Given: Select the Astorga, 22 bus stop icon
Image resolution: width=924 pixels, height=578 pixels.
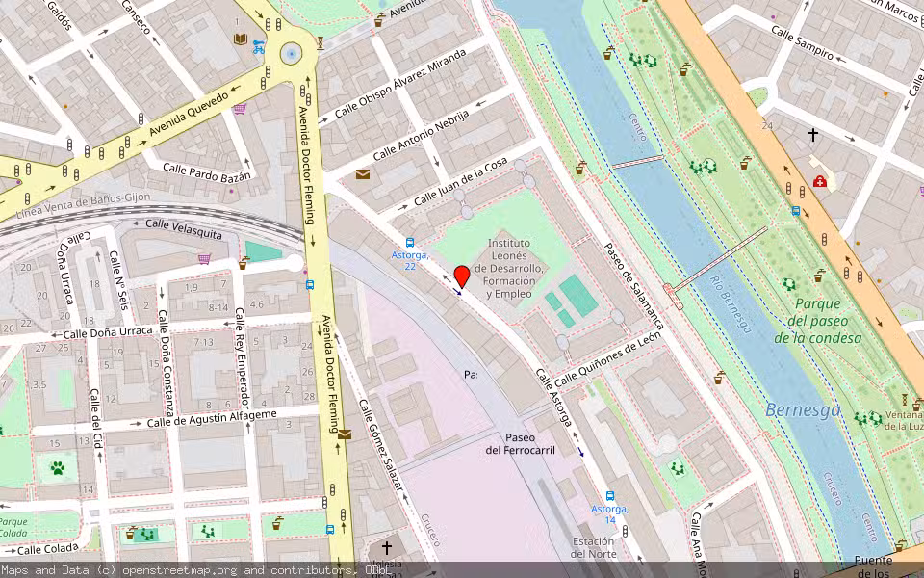Looking at the screenshot, I should [x=410, y=243].
